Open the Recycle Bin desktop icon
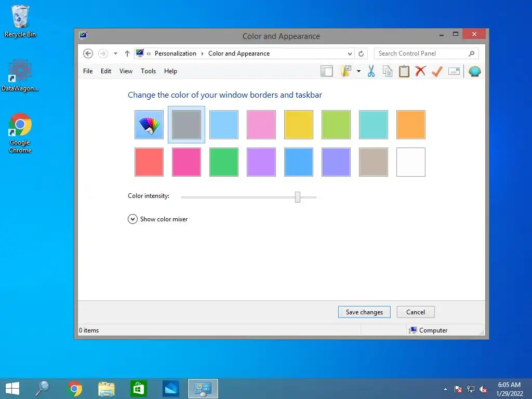Screen dimensions: 532x399 click(x=20, y=21)
